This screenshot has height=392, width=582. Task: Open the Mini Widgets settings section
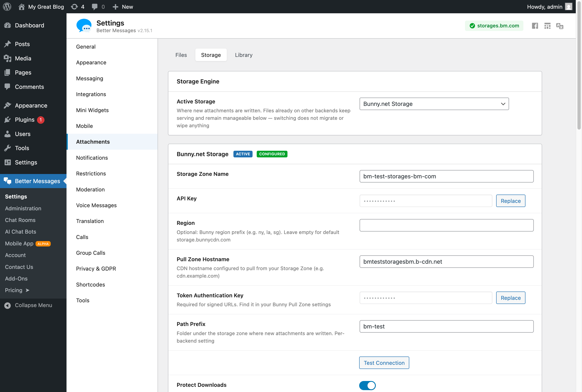coord(112,110)
